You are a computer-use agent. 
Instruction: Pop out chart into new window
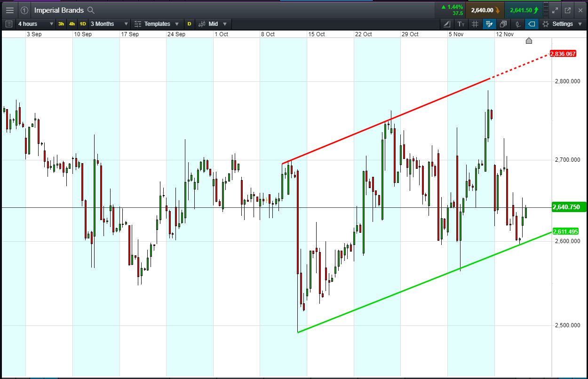(x=567, y=10)
